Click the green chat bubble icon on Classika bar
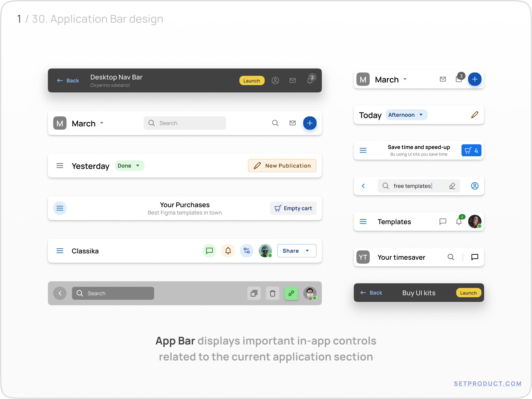Image resolution: width=532 pixels, height=399 pixels. (209, 251)
